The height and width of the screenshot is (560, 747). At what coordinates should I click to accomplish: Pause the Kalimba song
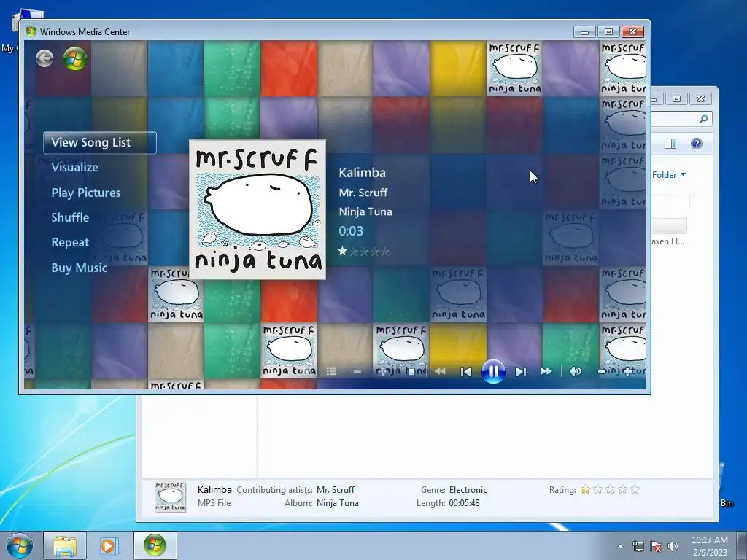tap(493, 371)
